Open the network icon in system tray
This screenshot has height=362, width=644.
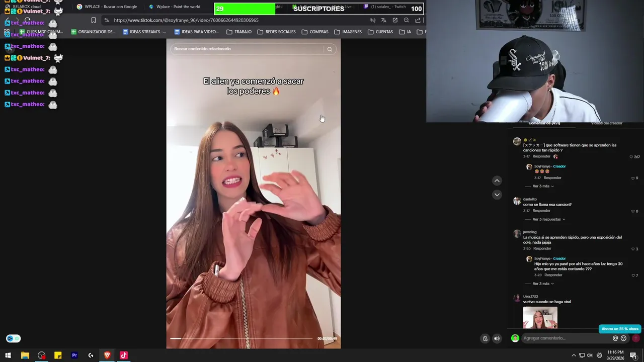[x=582, y=355]
